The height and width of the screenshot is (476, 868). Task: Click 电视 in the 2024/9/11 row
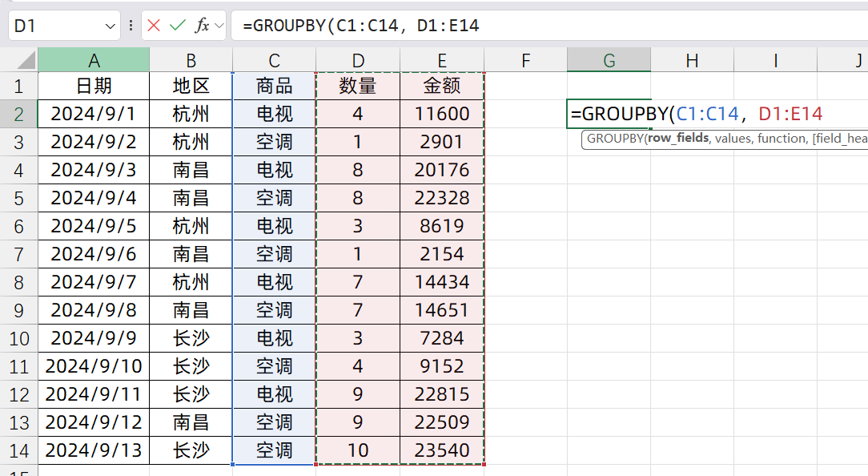[x=274, y=394]
